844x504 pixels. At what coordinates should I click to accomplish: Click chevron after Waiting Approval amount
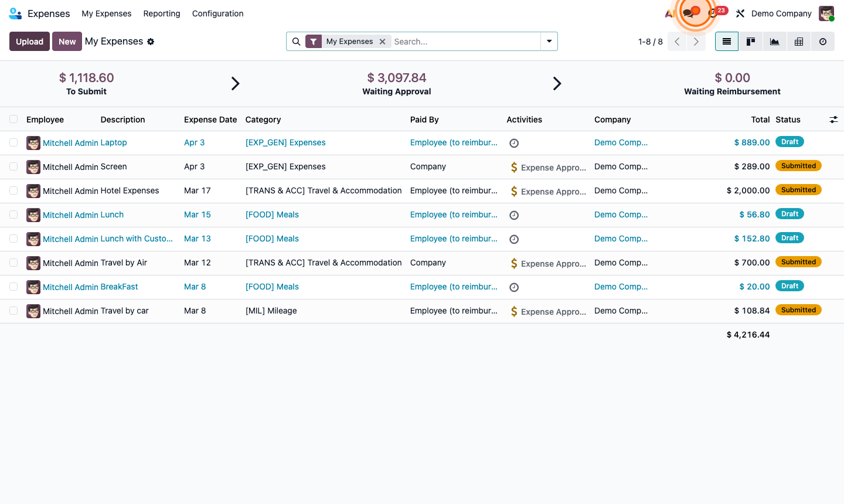pyautogui.click(x=557, y=84)
